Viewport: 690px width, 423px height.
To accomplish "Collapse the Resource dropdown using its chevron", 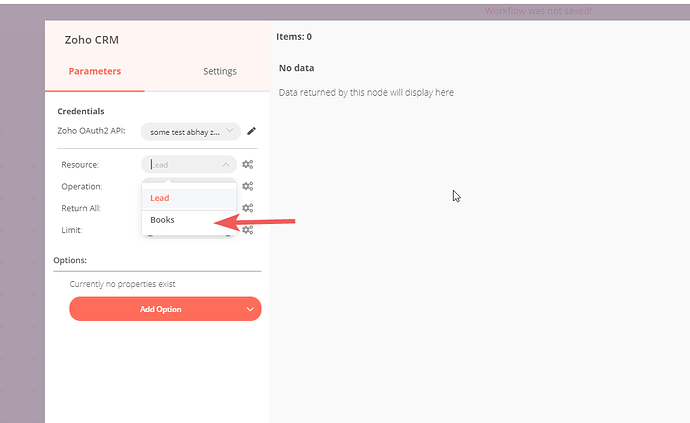I will [226, 165].
